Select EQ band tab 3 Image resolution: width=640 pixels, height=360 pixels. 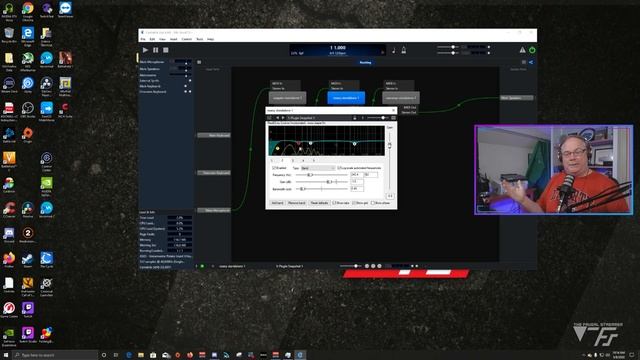pos(293,160)
